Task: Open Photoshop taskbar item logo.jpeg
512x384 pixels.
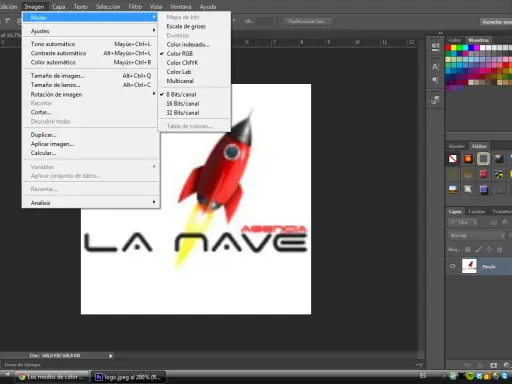Action: click(128, 377)
